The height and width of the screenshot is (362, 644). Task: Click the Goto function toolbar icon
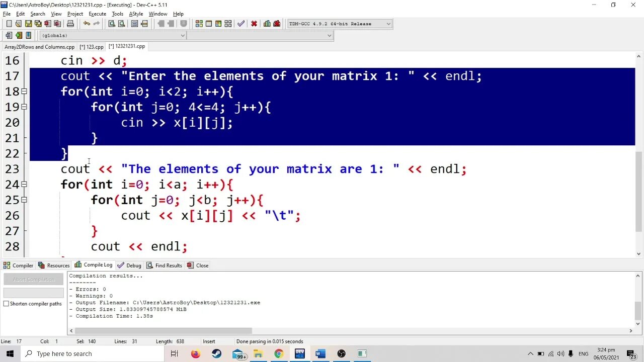135,24
